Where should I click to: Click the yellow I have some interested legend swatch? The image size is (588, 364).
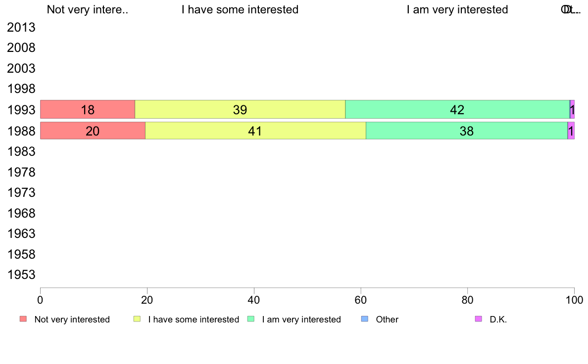pyautogui.click(x=137, y=319)
